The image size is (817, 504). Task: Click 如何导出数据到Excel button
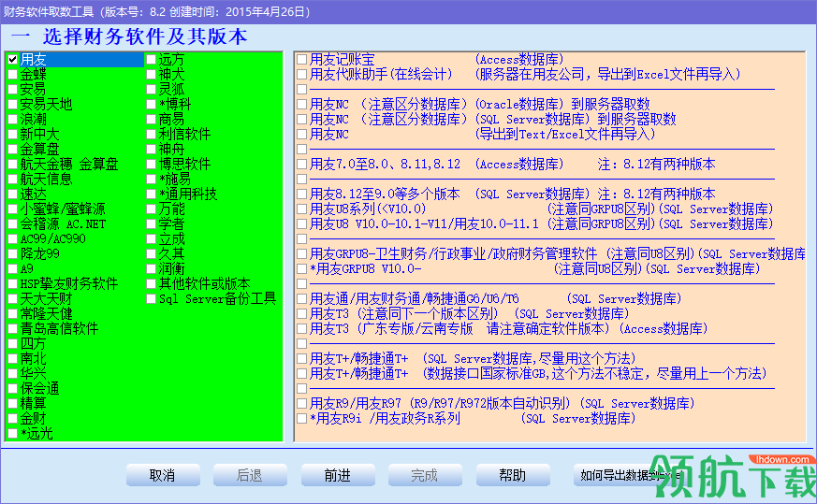(x=631, y=475)
